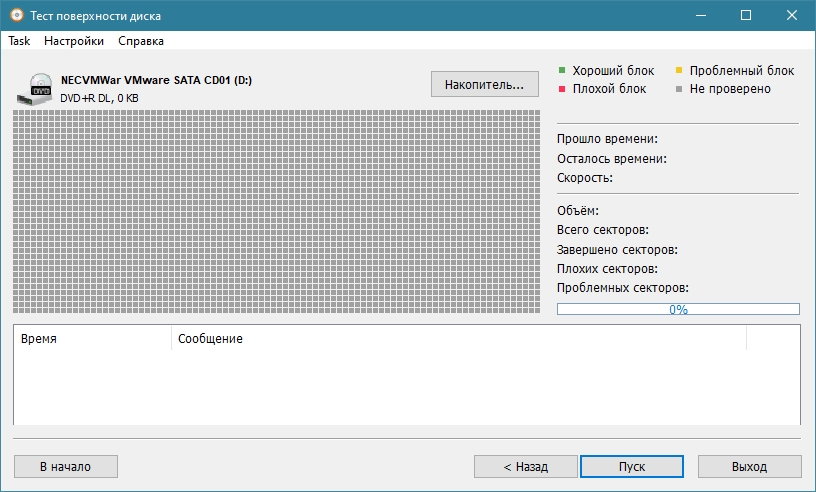This screenshot has height=492, width=816.
Task: Click the app icon in title bar
Action: (16, 16)
